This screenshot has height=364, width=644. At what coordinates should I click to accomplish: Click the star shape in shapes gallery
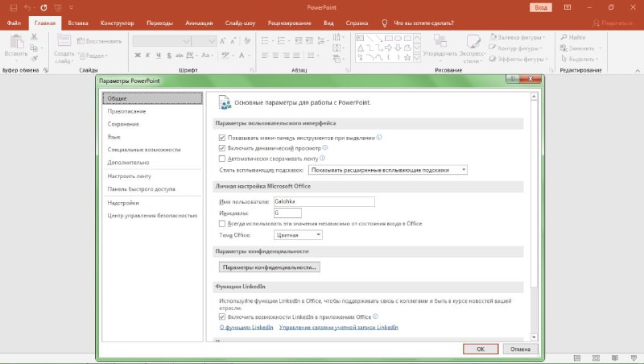(407, 57)
